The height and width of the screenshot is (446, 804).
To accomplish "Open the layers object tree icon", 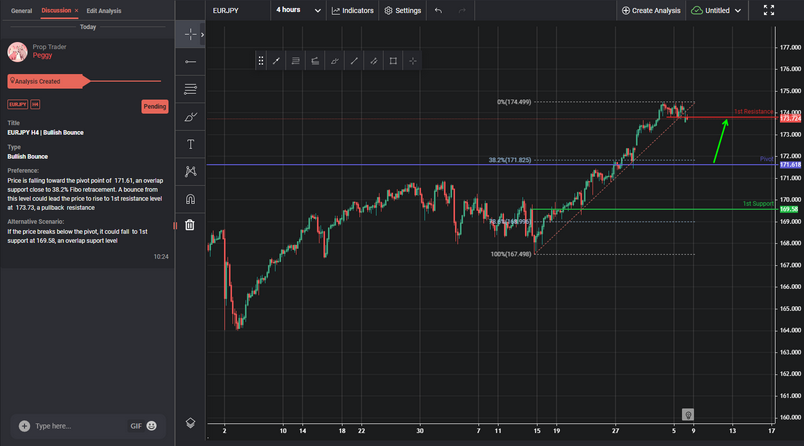I will point(190,423).
